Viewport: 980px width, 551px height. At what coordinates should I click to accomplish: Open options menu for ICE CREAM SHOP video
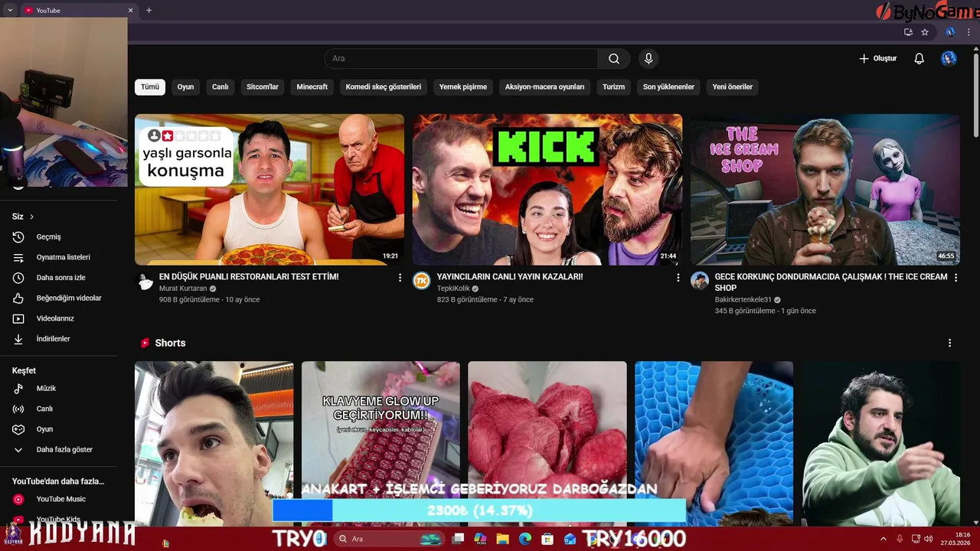955,278
